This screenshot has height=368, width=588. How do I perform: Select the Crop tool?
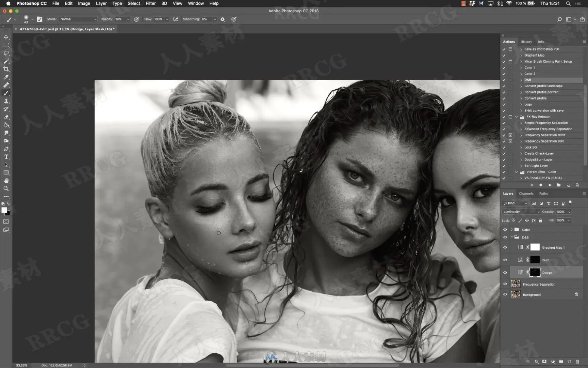[x=6, y=69]
